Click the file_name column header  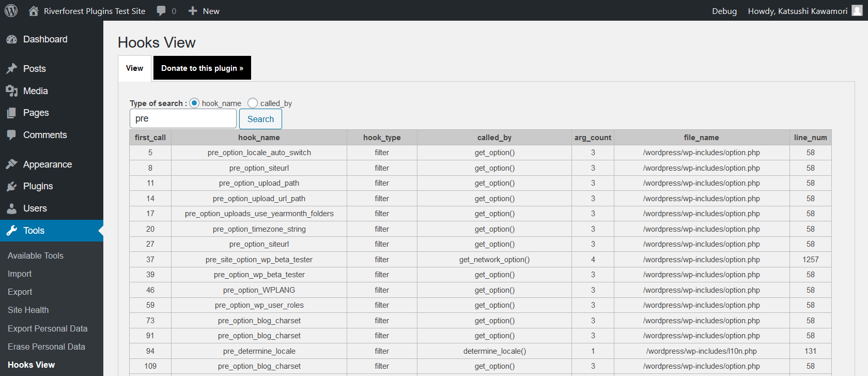[702, 138]
